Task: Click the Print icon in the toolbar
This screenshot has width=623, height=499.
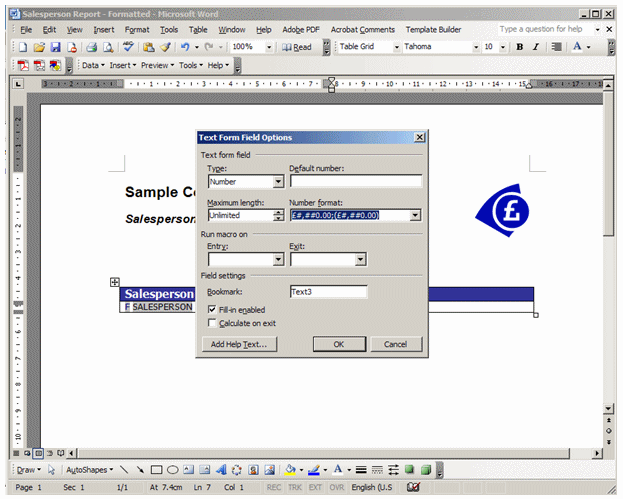Action: point(92,47)
